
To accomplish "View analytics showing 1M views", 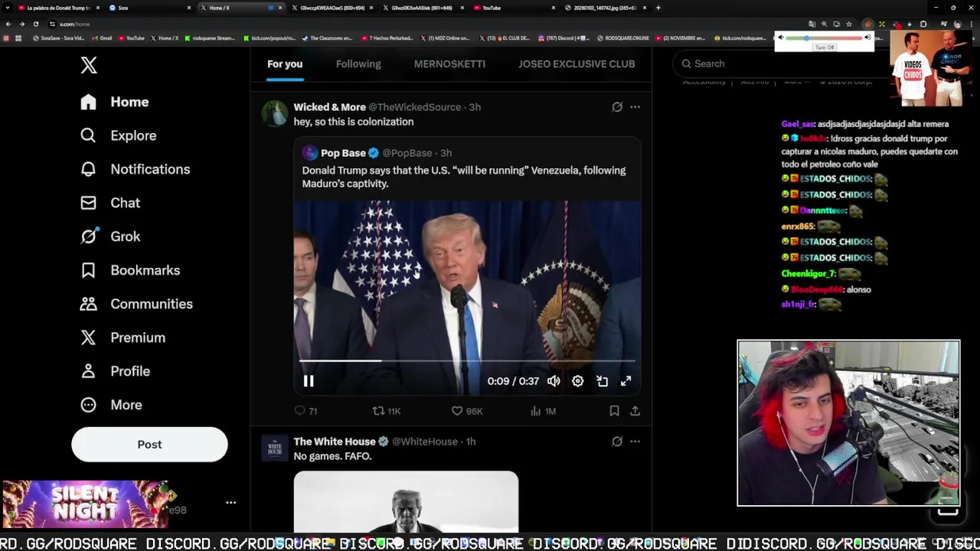I will [543, 411].
